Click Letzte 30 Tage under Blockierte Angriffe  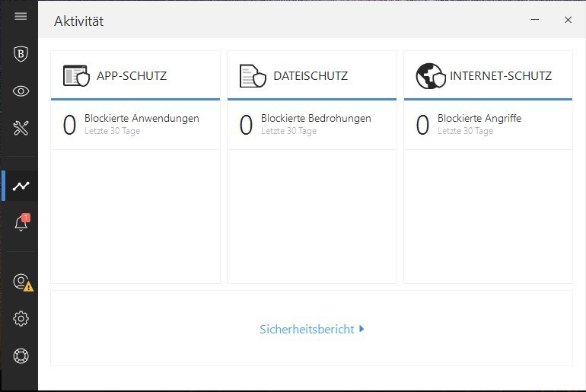tap(465, 131)
